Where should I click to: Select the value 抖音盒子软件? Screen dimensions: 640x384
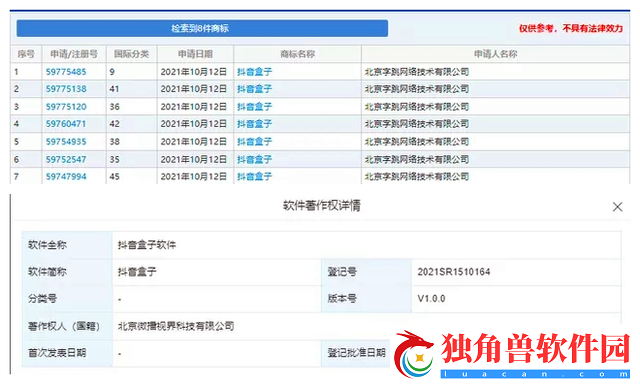point(147,245)
